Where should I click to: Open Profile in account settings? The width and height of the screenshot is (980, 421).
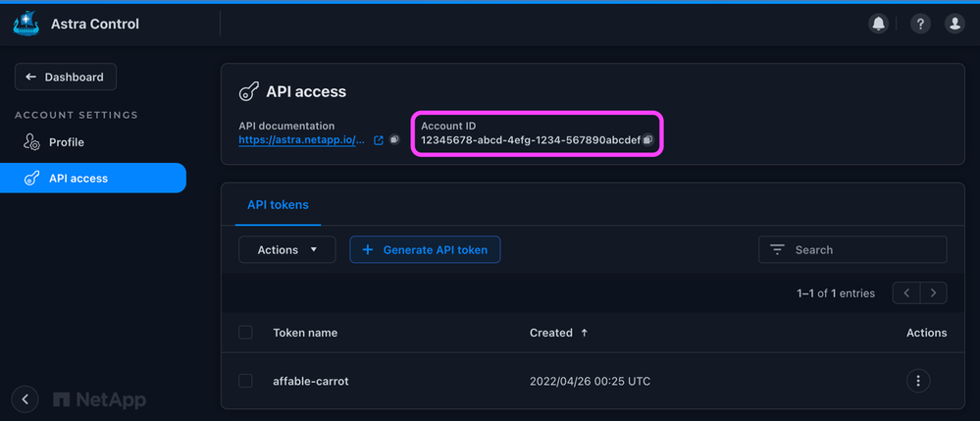coord(67,142)
